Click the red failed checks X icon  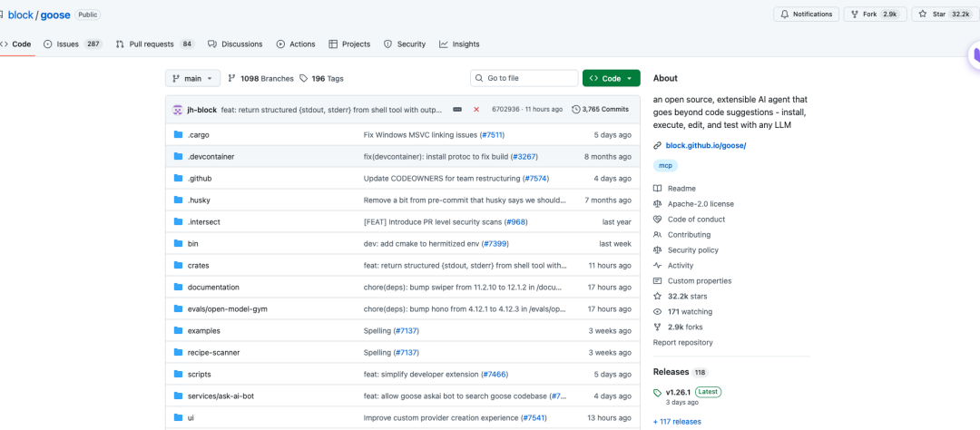click(476, 110)
